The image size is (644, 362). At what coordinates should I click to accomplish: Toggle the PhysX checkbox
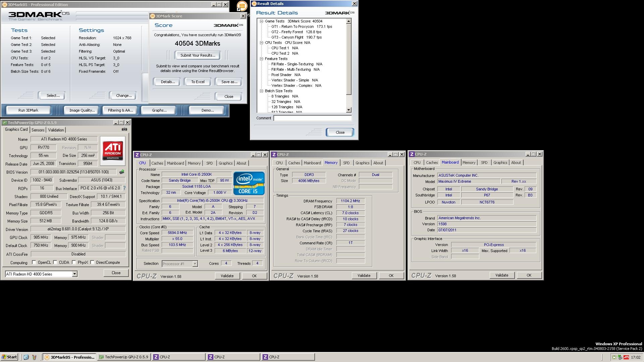tap(74, 262)
